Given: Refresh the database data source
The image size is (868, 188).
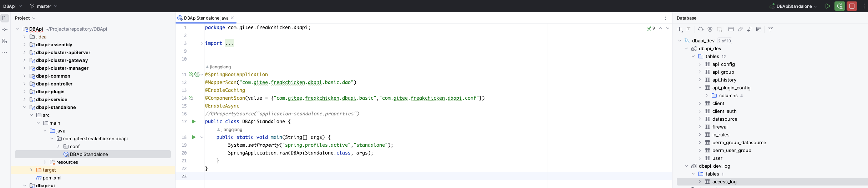Looking at the screenshot, I should (700, 29).
